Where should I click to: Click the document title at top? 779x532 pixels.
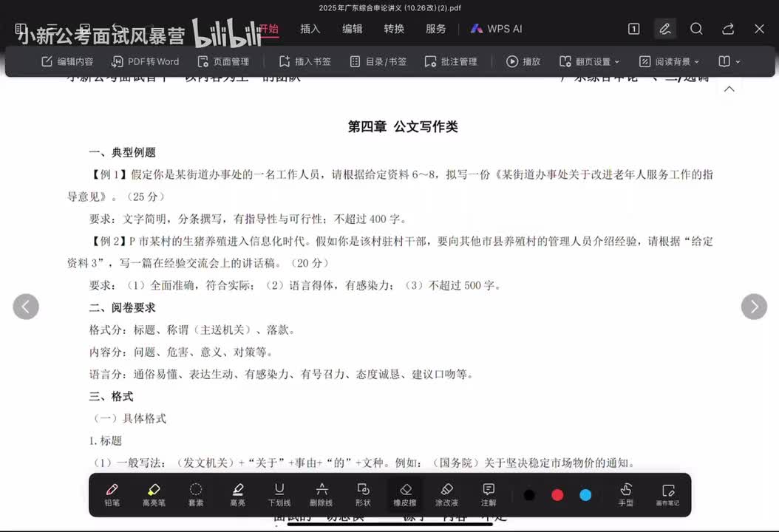coord(390,8)
